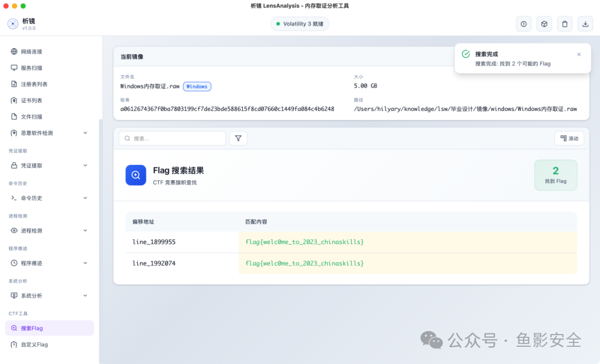
Task: Click the 析镜 app logo icon
Action: point(13,24)
